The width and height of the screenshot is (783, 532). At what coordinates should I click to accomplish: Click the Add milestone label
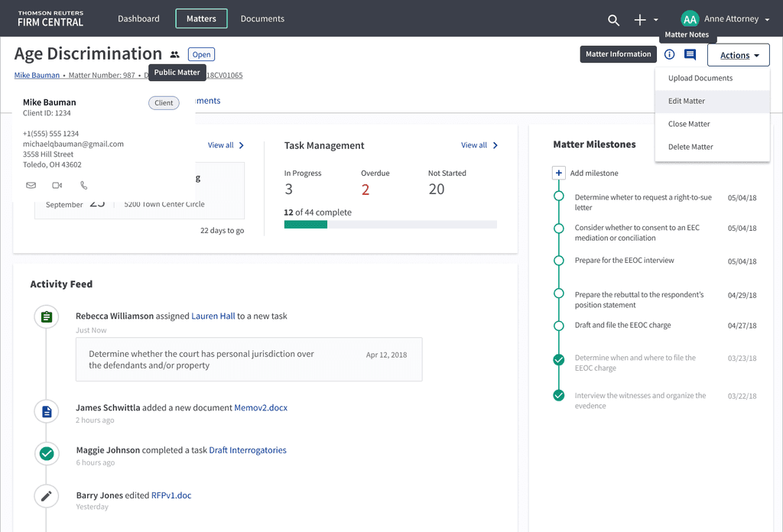point(594,174)
